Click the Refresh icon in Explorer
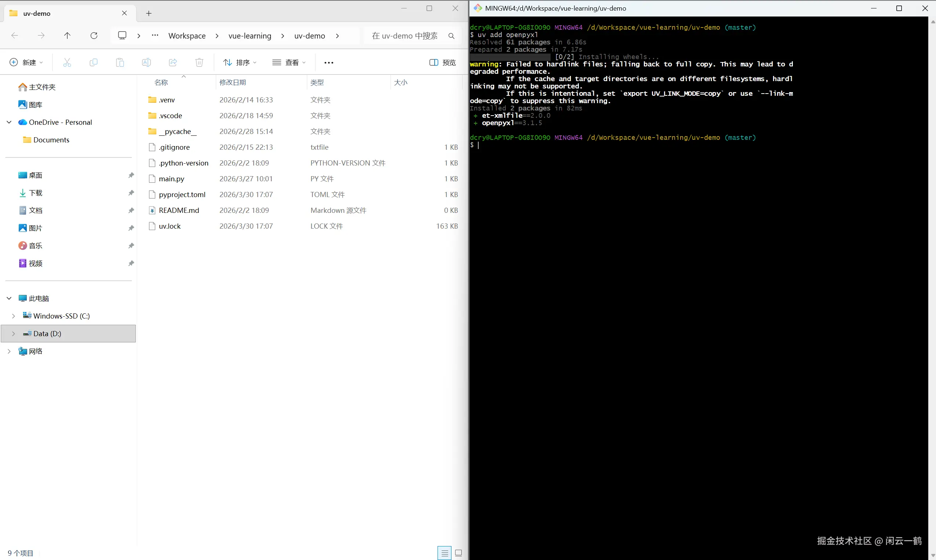 click(94, 36)
